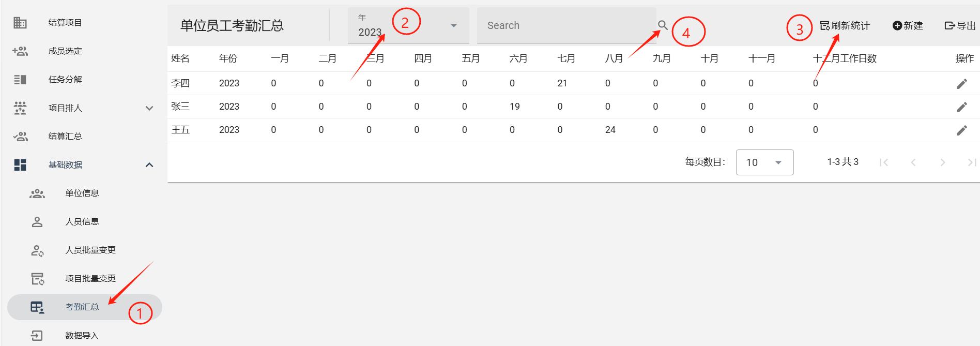Expand the 项目排人 sidebar submenu
980x346 pixels.
pyautogui.click(x=149, y=108)
